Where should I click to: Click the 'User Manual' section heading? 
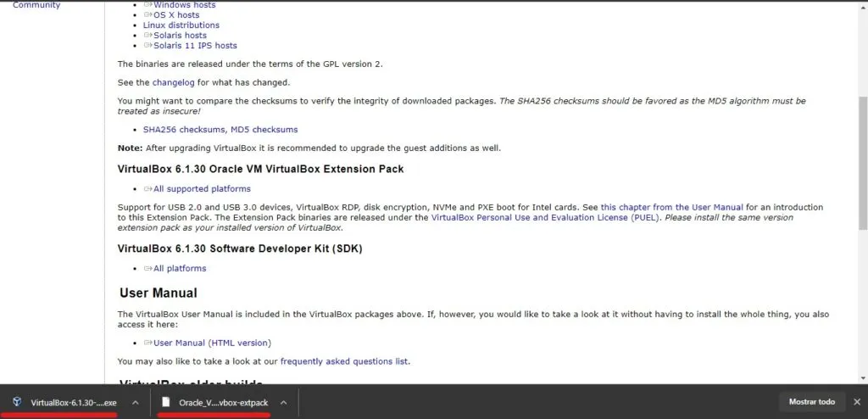tap(159, 293)
